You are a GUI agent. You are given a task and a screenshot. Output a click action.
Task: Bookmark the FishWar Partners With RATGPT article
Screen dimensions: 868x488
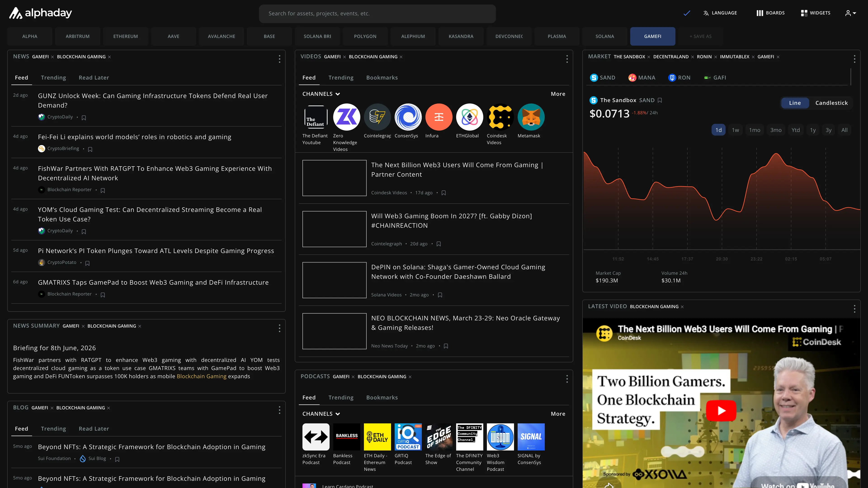point(103,190)
